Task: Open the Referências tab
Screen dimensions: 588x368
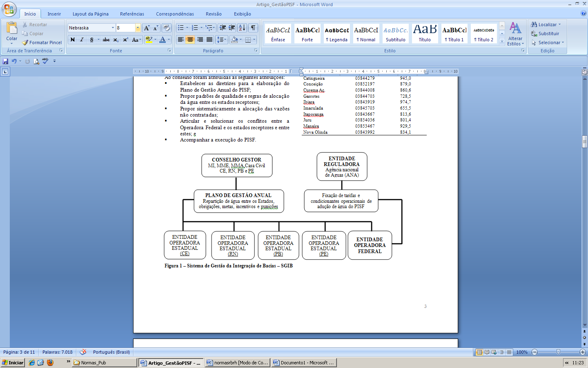Action: (x=132, y=14)
